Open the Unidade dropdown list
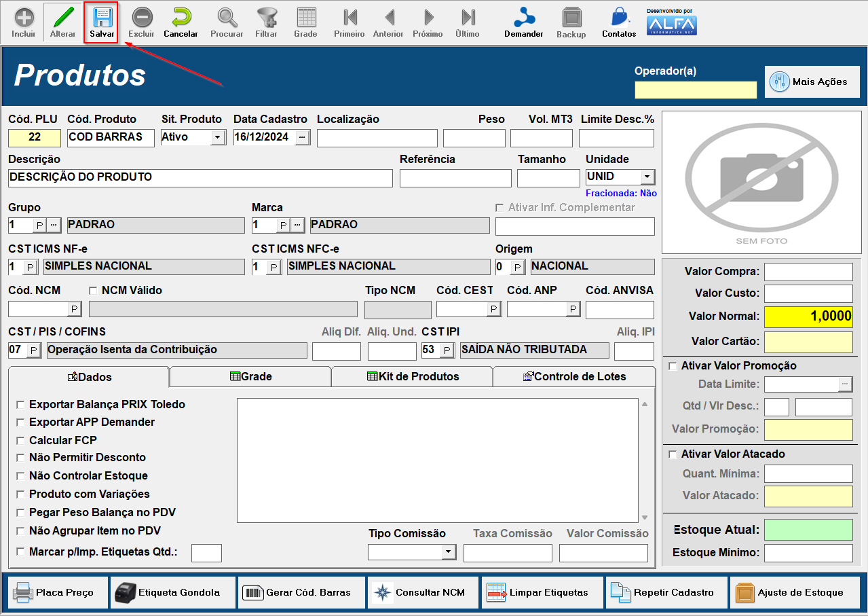The image size is (868, 616). click(x=647, y=177)
